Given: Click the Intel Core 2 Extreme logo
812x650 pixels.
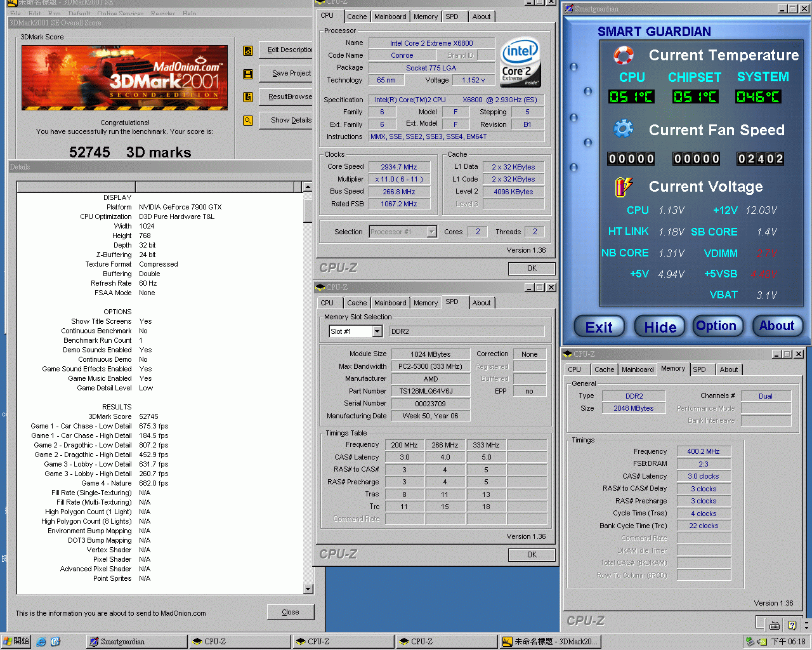Looking at the screenshot, I should 520,62.
